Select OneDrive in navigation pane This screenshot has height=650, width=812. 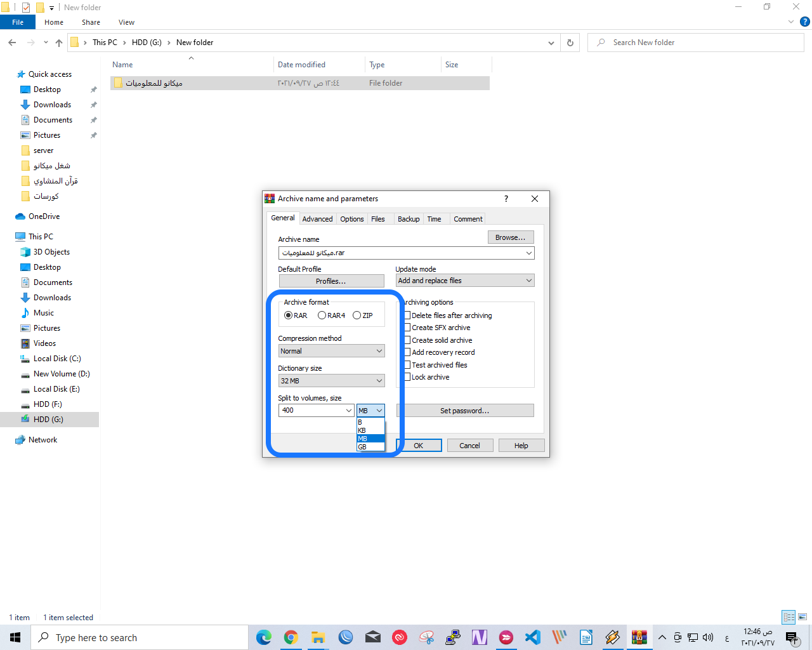click(x=44, y=216)
